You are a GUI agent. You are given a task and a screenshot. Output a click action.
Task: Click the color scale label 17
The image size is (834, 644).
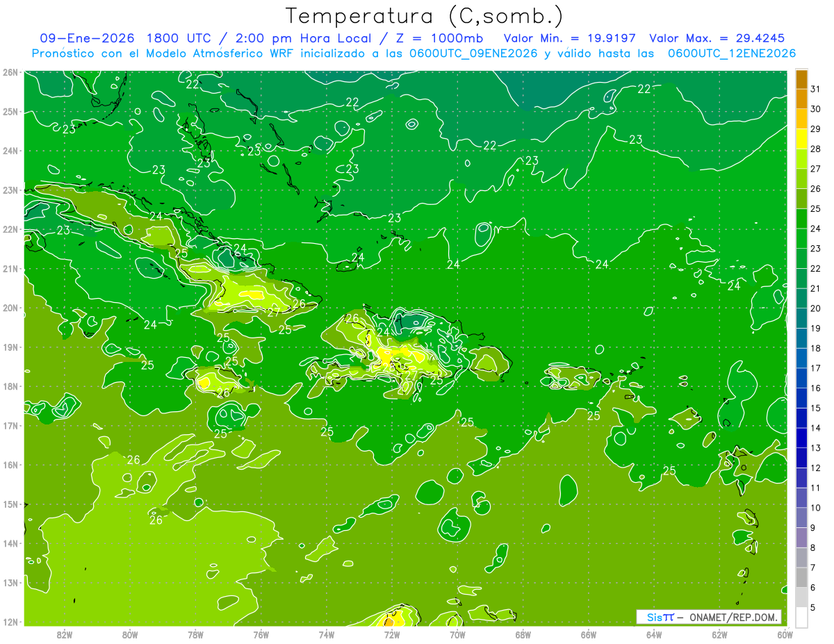coord(815,368)
